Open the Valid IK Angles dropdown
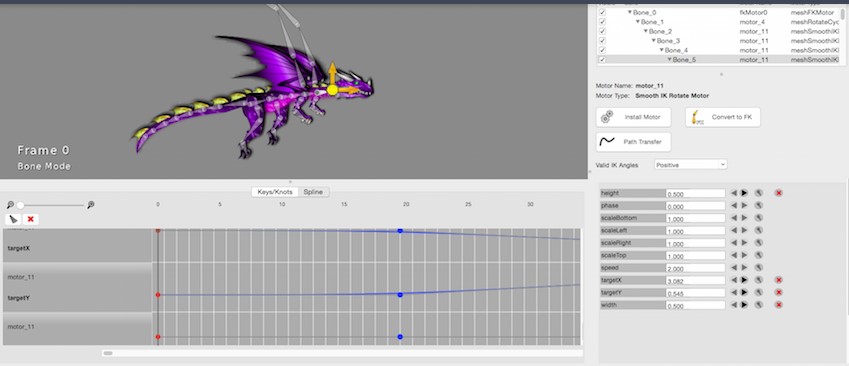The width and height of the screenshot is (849, 366). [690, 164]
